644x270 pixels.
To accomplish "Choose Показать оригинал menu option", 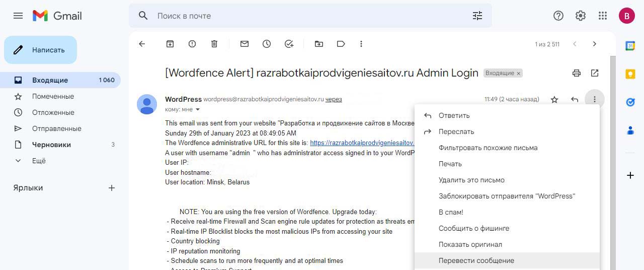I will click(470, 244).
